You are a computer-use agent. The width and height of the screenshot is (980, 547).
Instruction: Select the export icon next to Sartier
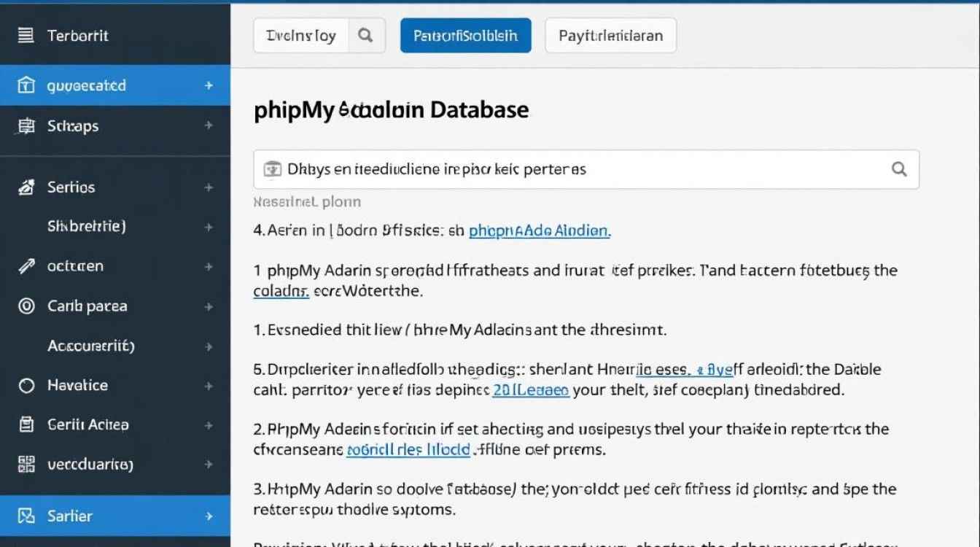[26, 516]
